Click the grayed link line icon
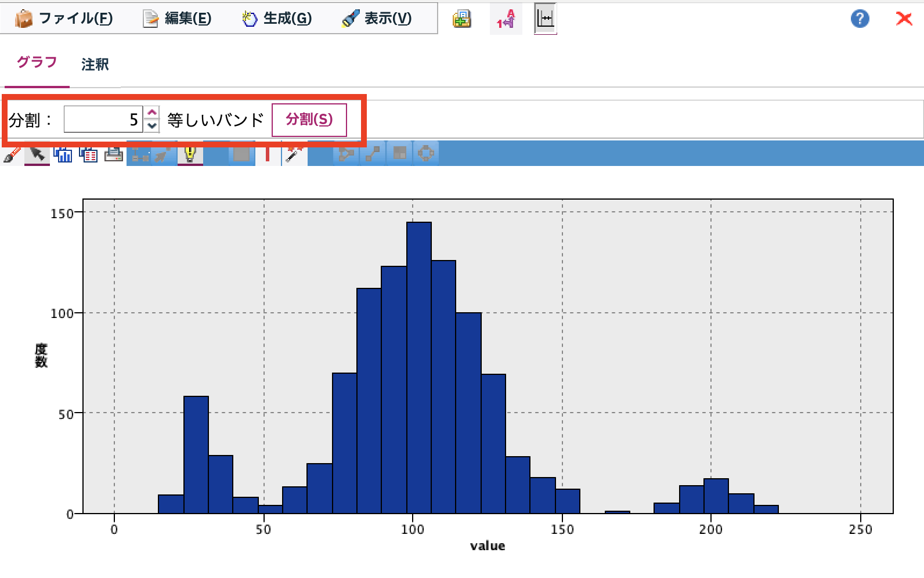Screen dimensions: 924x578 pyautogui.click(x=373, y=154)
